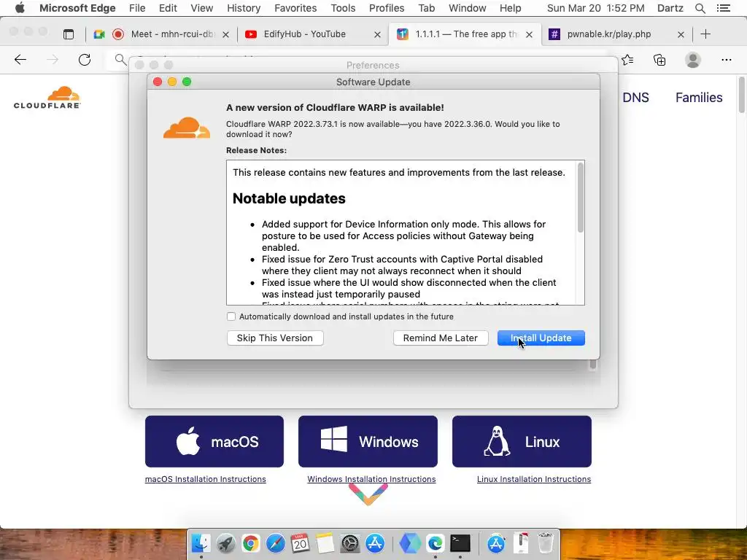This screenshot has height=560, width=747.
Task: Click the Install Update button
Action: coord(541,338)
